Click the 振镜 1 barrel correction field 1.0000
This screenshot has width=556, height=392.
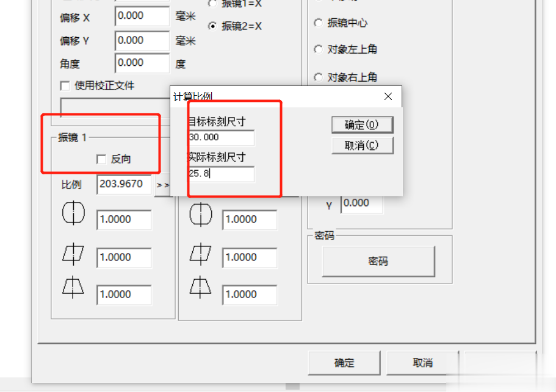point(124,220)
